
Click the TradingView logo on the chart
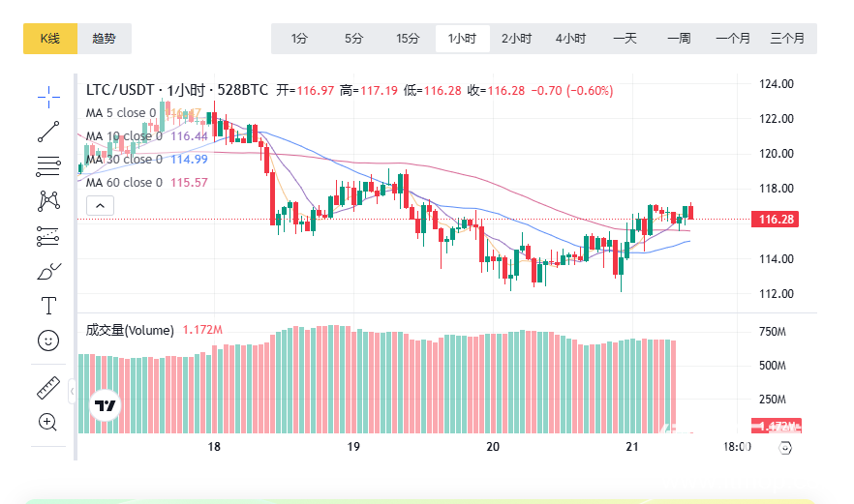coord(105,406)
